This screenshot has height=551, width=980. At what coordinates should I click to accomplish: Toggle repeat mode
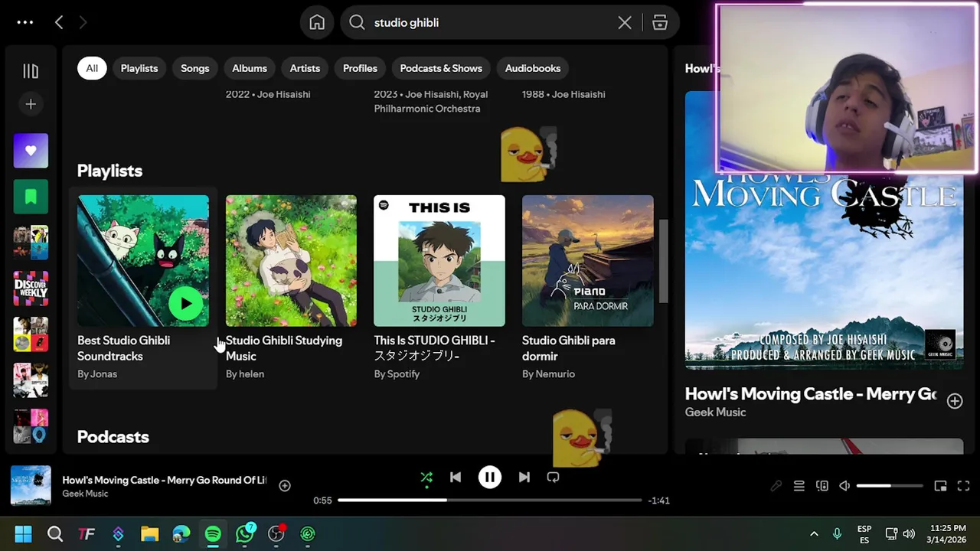click(553, 478)
